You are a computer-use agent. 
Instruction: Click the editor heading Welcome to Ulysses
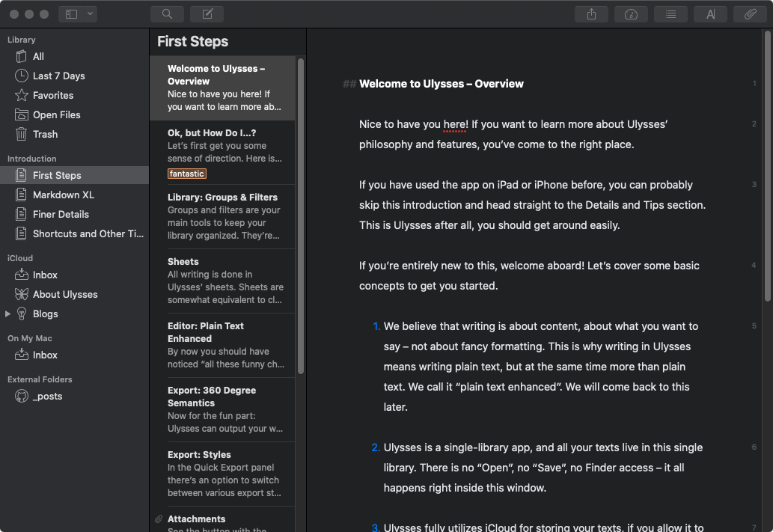tap(442, 84)
